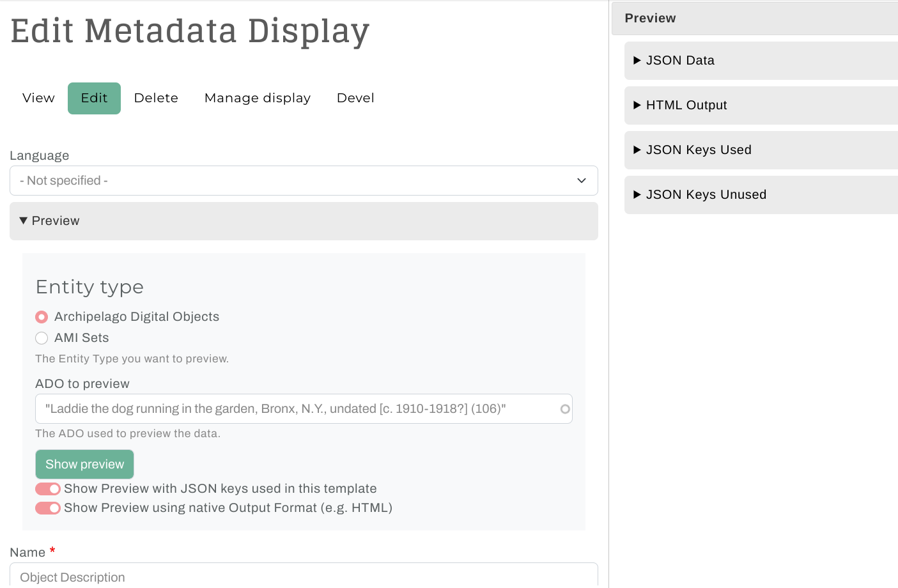The height and width of the screenshot is (588, 898).
Task: Collapse the Preview details section
Action: pos(56,221)
